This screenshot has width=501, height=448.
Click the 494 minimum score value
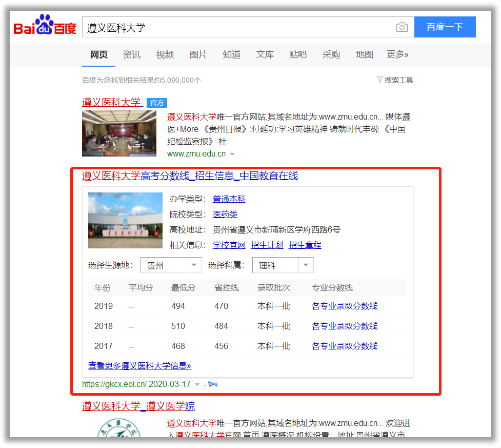(x=178, y=306)
